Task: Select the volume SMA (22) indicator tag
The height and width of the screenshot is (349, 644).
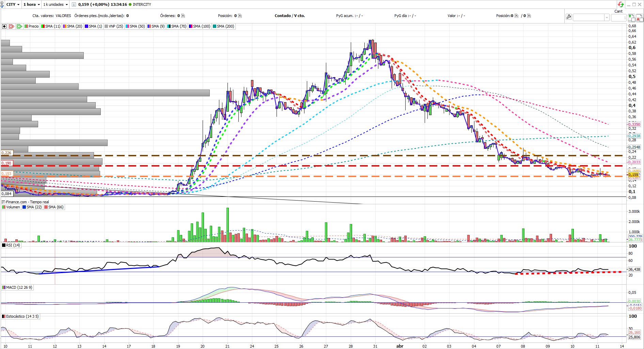Action: coord(32,207)
